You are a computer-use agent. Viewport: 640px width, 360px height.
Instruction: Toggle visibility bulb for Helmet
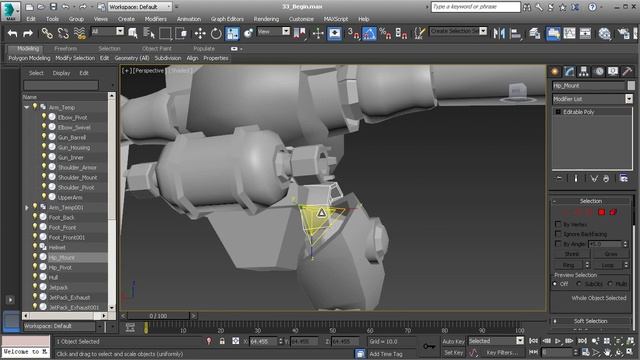coord(35,247)
